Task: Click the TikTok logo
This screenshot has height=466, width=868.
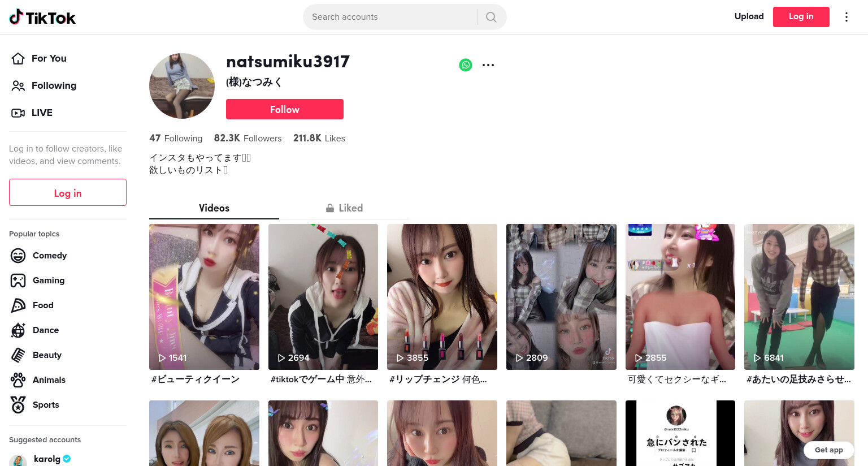Action: point(42,17)
